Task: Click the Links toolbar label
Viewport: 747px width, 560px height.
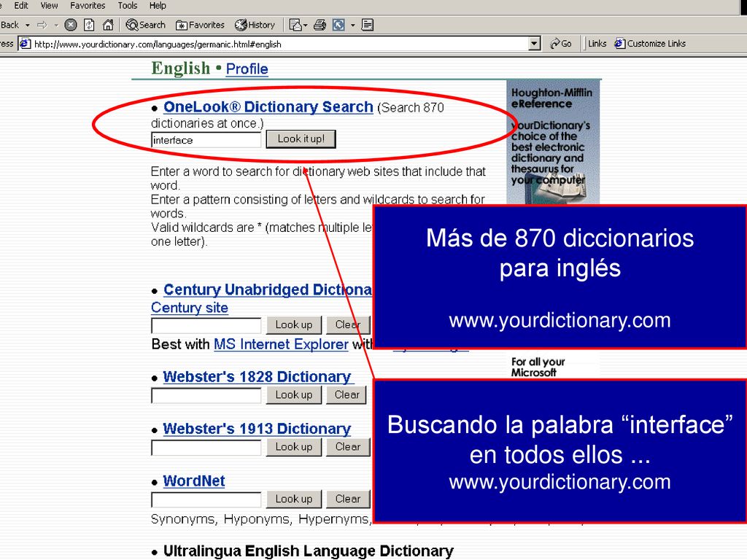Action: (x=597, y=44)
